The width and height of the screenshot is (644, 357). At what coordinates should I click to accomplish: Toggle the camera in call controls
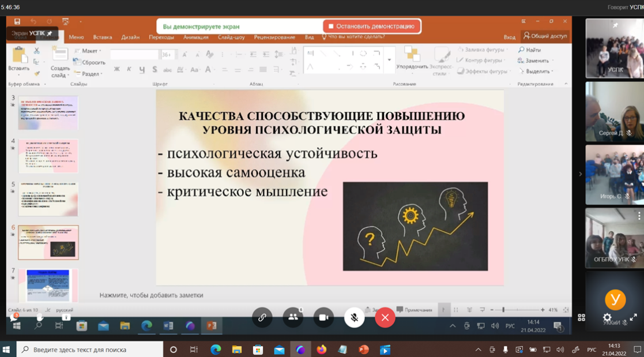pyautogui.click(x=323, y=317)
